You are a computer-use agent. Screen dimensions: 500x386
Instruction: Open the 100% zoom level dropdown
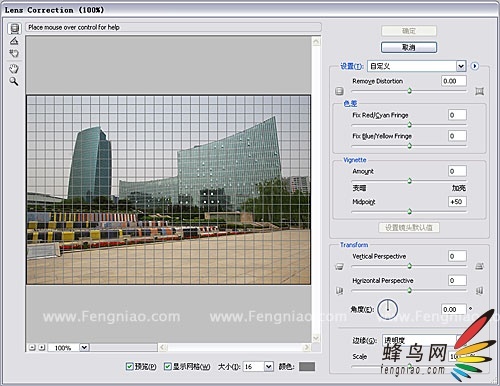pyautogui.click(x=84, y=348)
